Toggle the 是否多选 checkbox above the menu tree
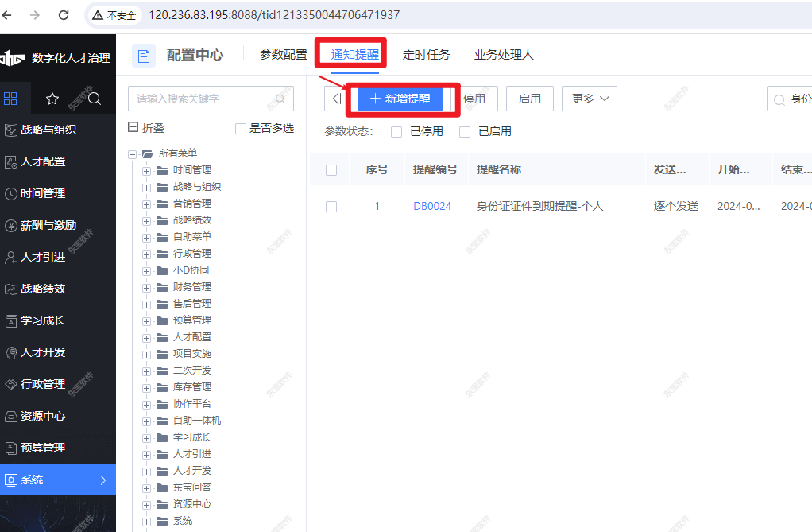812x532 pixels. point(240,127)
